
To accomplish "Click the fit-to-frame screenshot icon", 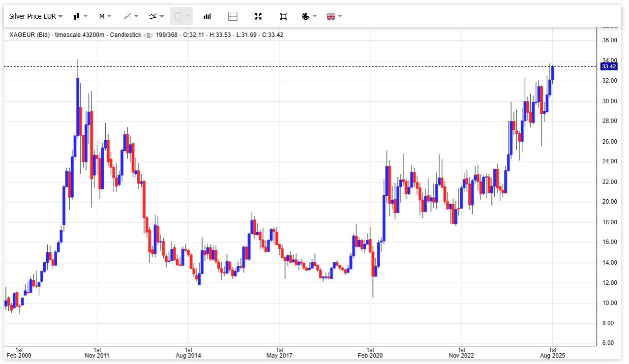I will (283, 16).
